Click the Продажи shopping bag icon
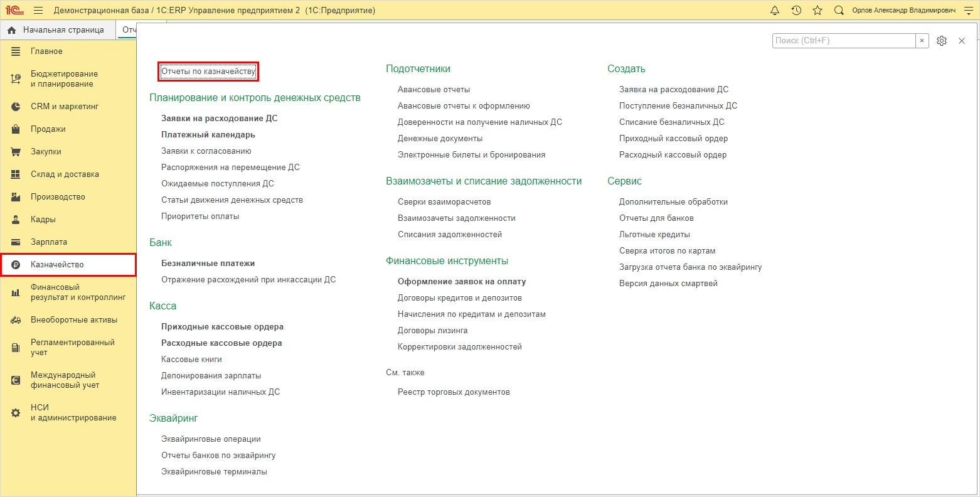Image resolution: width=980 pixels, height=497 pixels. (16, 129)
